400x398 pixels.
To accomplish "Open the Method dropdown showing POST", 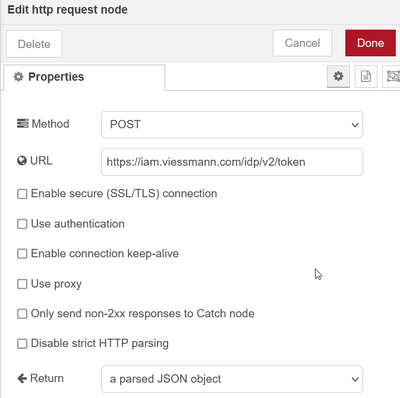I will (x=232, y=125).
